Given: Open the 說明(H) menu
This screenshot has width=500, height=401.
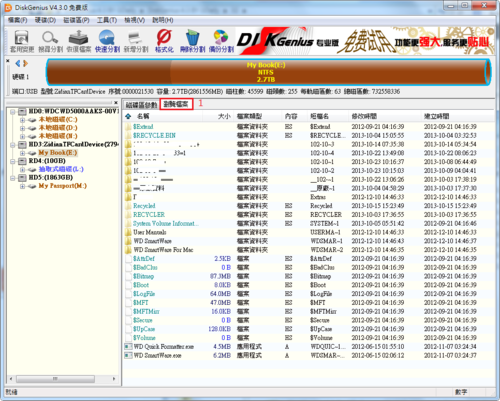Looking at the screenshot, I should click(x=163, y=20).
